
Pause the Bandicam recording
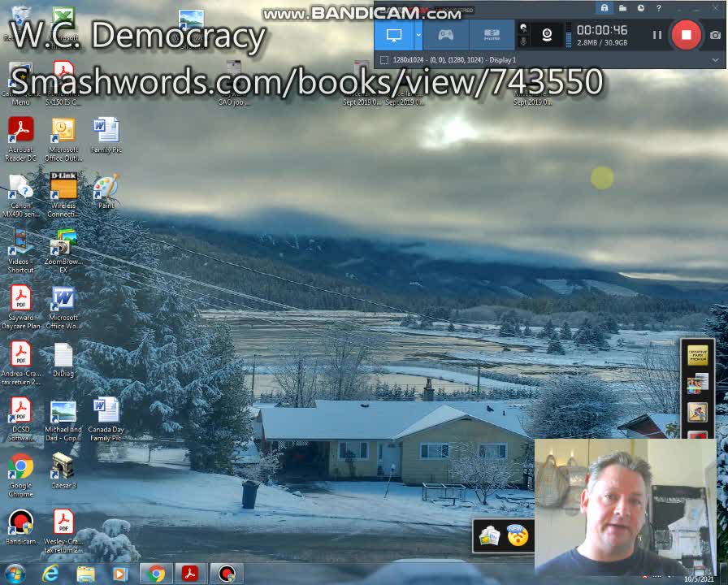[x=657, y=35]
